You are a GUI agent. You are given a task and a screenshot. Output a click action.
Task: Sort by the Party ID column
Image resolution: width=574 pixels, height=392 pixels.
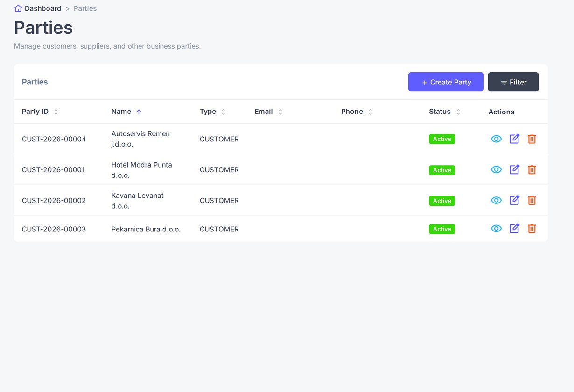(x=40, y=112)
